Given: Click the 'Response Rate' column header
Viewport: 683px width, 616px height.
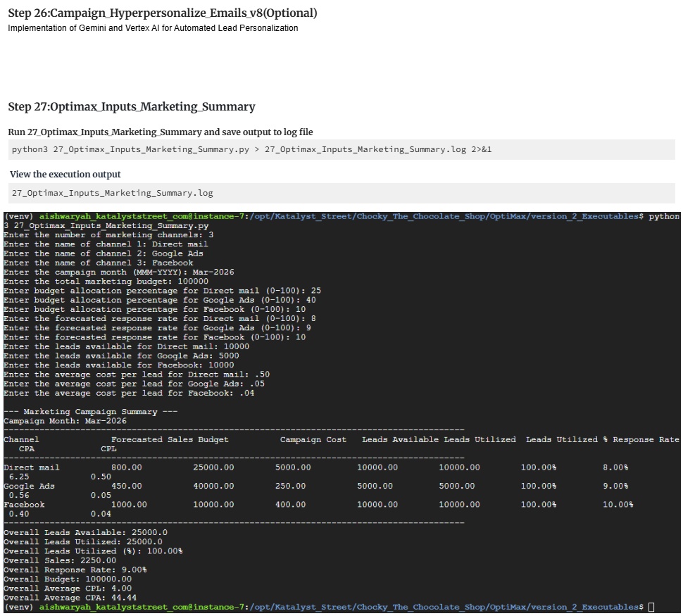Looking at the screenshot, I should tap(646, 439).
